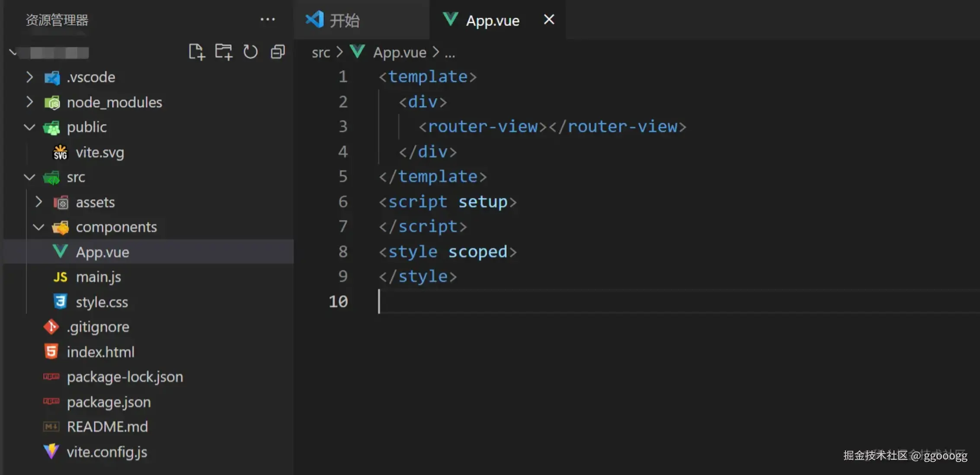This screenshot has width=980, height=475.
Task: Expand the .vscode folder
Action: (91, 77)
